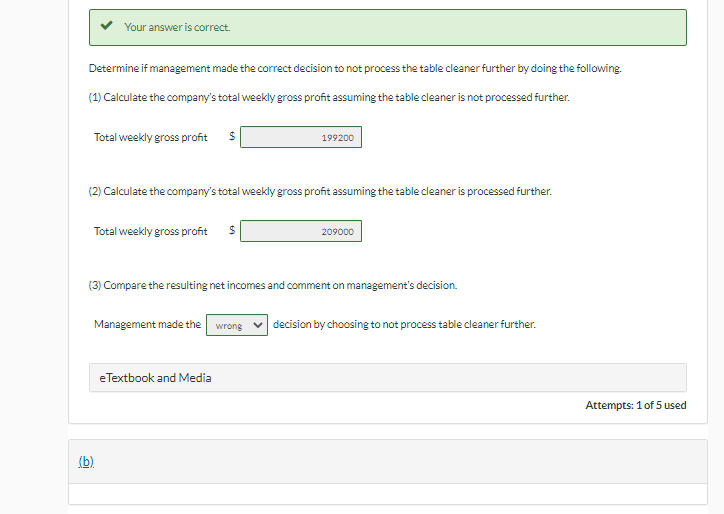Click the "decision by choosing to not process" text
The width and height of the screenshot is (724, 514).
click(404, 325)
